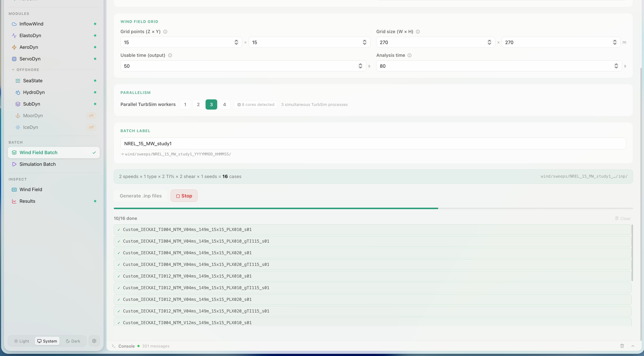The image size is (644, 356).
Task: Select case TI004_V04ms_PLX020_gTI115_s01
Action: pyautogui.click(x=372, y=265)
